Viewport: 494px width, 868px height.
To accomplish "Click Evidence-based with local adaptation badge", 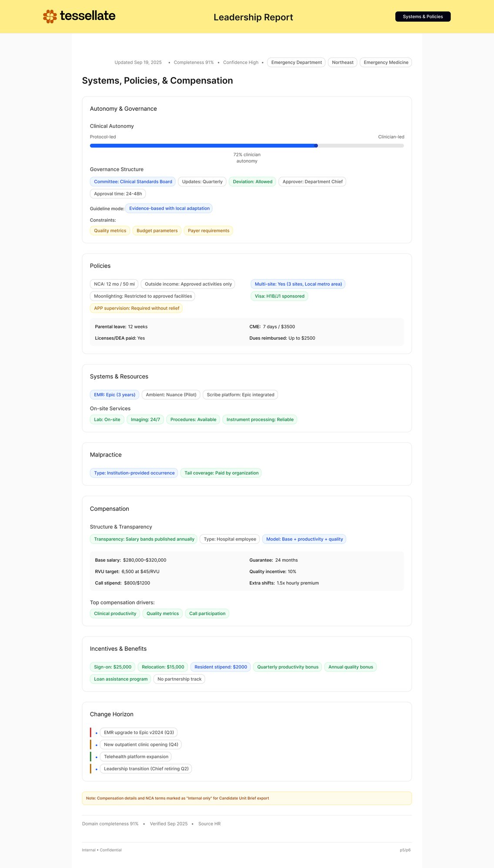I will pos(169,209).
